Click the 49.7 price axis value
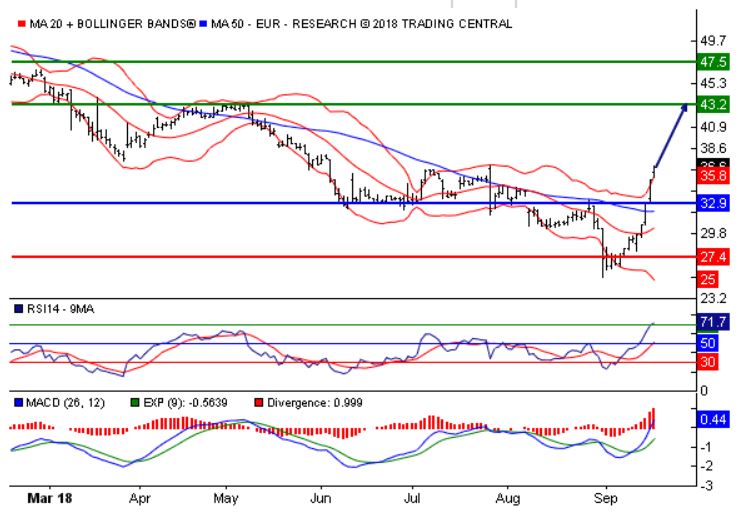 point(713,41)
